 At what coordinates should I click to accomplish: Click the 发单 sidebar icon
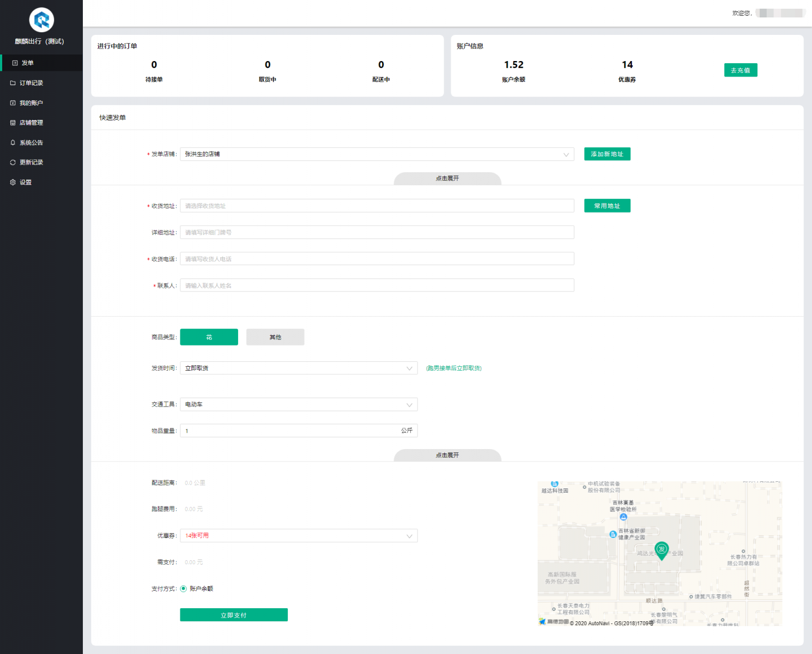[x=15, y=63]
